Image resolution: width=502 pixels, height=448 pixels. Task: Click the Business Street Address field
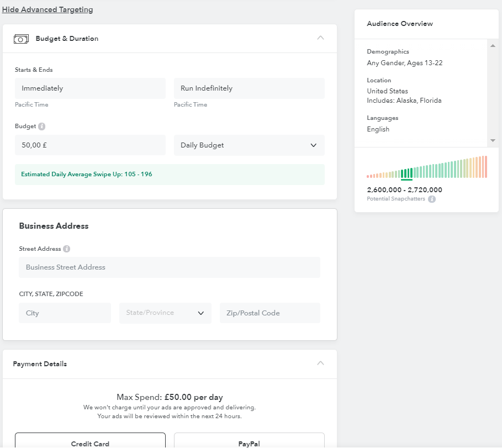click(170, 267)
